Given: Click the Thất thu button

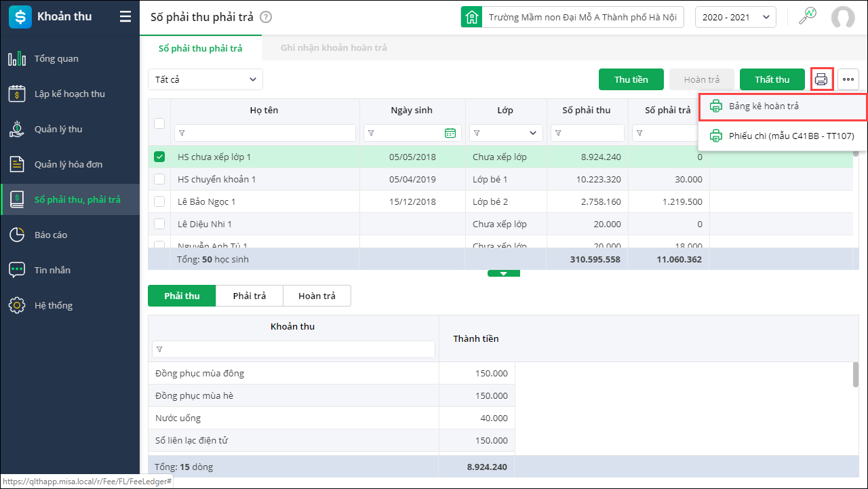Looking at the screenshot, I should coord(772,79).
